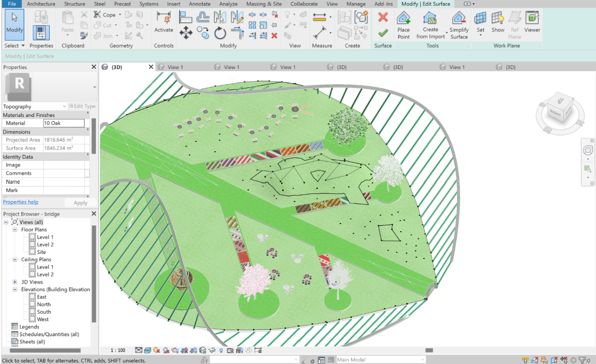Open the Properties help link
This screenshot has width=596, height=364.
20,202
